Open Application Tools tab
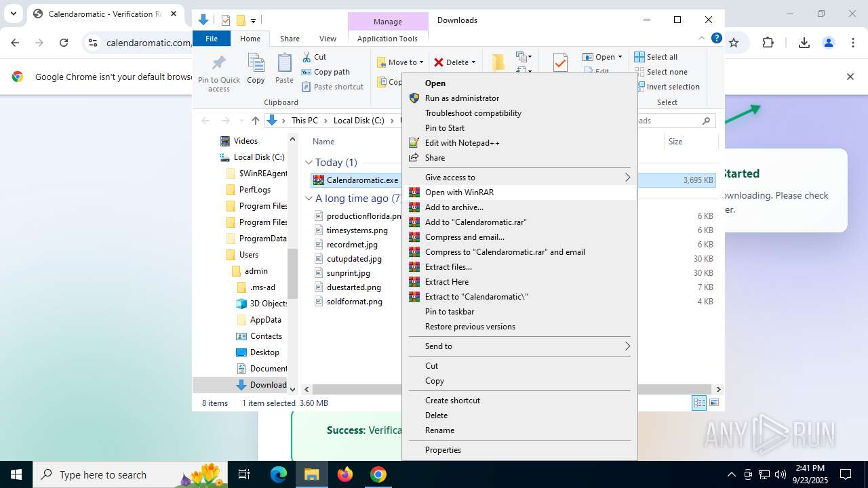868x488 pixels. [x=387, y=39]
